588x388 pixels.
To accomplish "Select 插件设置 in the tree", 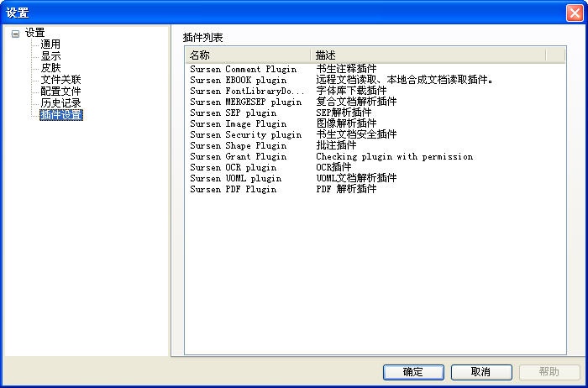I will pyautogui.click(x=61, y=115).
